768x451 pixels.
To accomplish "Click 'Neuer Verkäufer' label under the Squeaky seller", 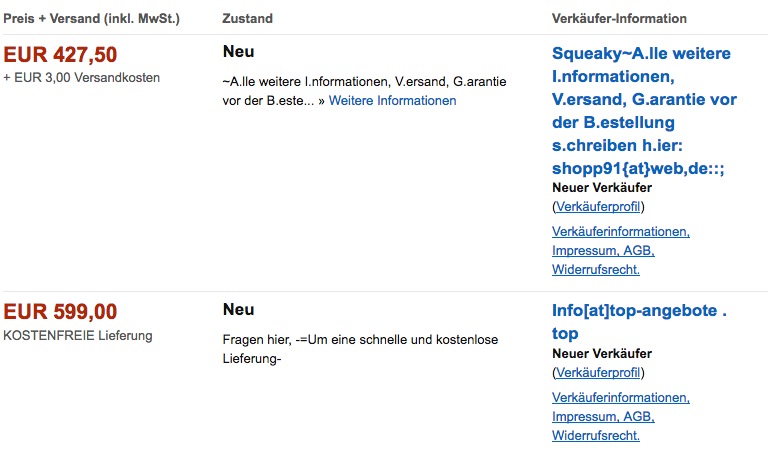I will [x=602, y=188].
